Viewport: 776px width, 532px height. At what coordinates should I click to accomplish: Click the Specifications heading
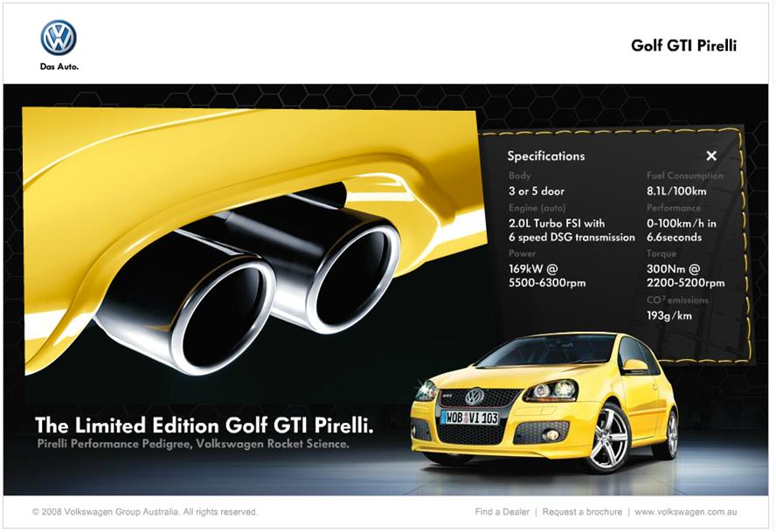tap(546, 156)
